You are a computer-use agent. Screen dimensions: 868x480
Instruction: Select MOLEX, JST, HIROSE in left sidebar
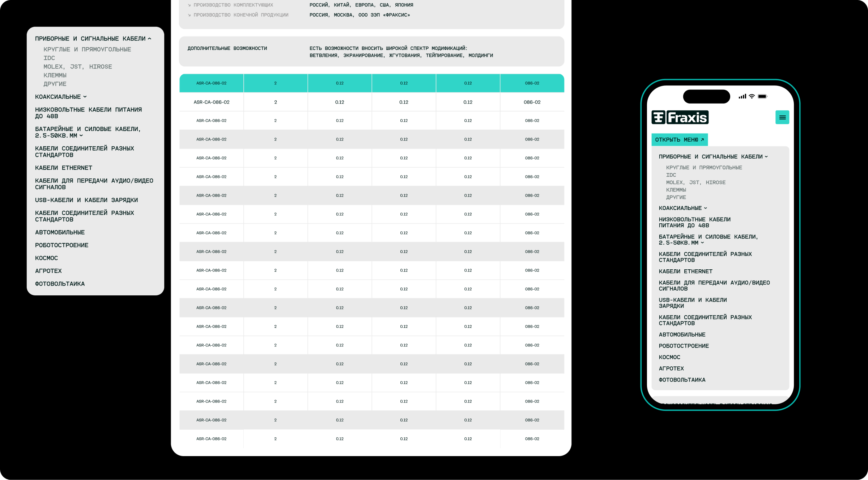coord(78,67)
